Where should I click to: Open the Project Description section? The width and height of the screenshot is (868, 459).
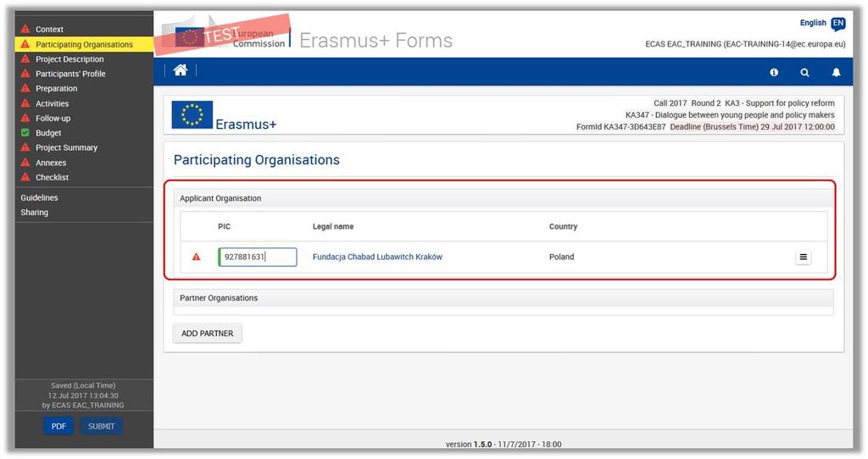[70, 59]
